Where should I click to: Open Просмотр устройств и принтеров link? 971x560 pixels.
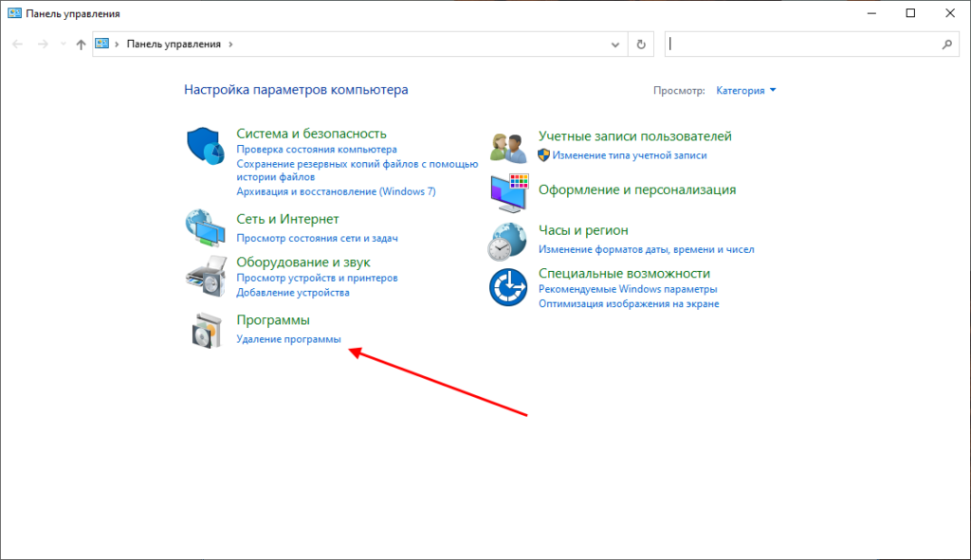(x=317, y=278)
